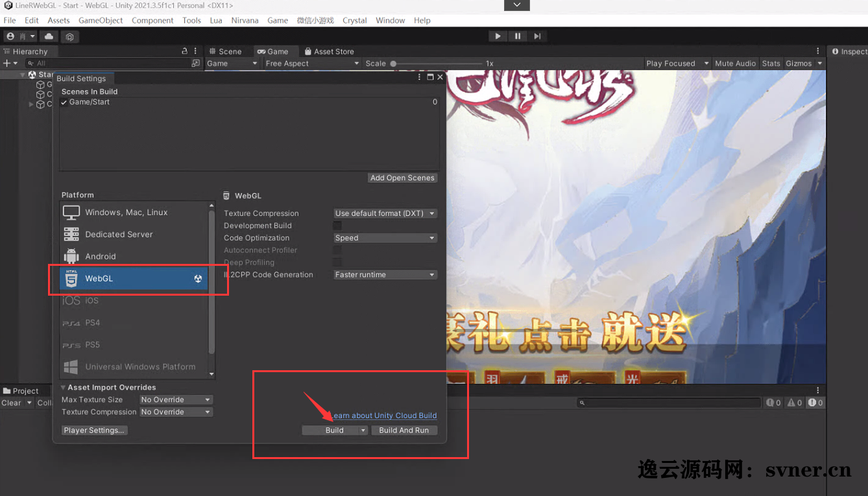The height and width of the screenshot is (496, 868).
Task: Select the Dedicated Server platform icon
Action: [71, 234]
